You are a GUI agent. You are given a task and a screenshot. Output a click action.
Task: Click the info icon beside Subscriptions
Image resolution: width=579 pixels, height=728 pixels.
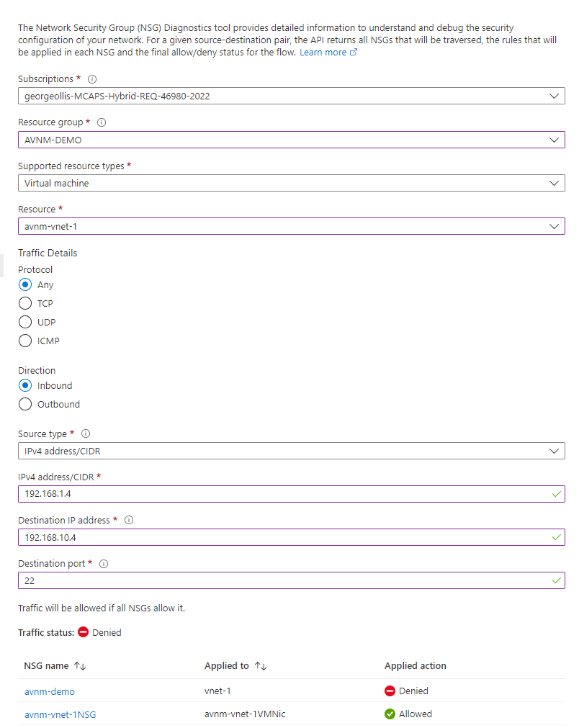92,79
